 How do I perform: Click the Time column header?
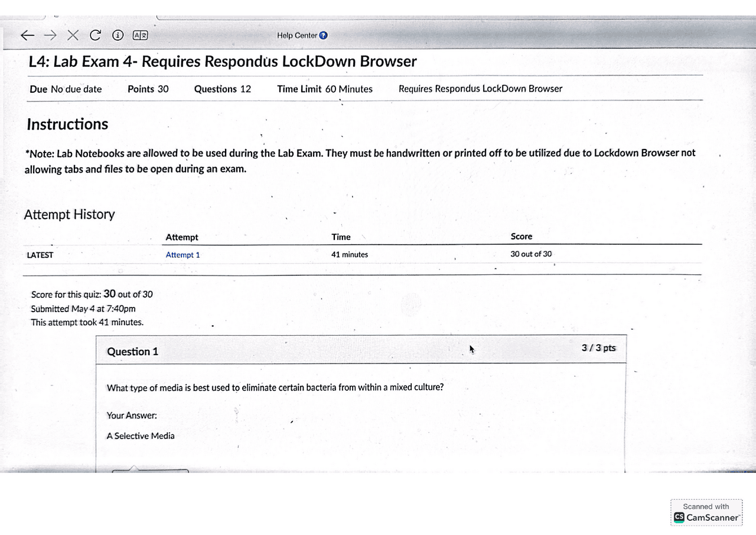coord(341,237)
